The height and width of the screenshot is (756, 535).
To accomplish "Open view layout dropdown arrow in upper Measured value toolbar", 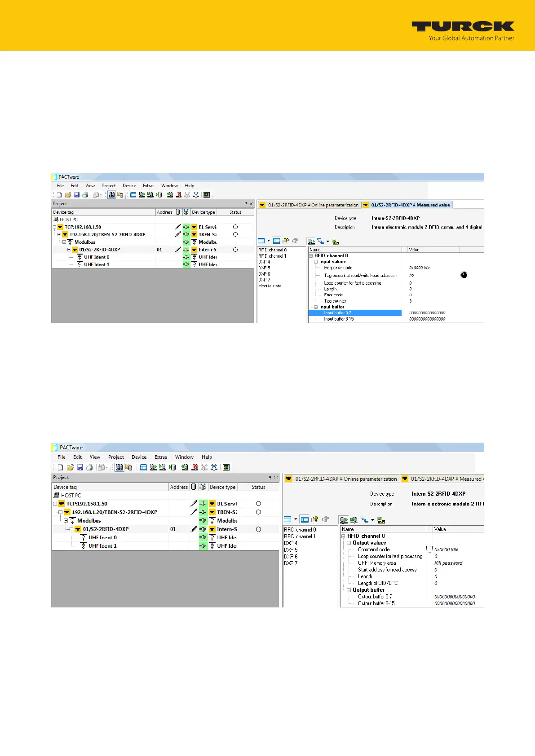I will pos(269,241).
